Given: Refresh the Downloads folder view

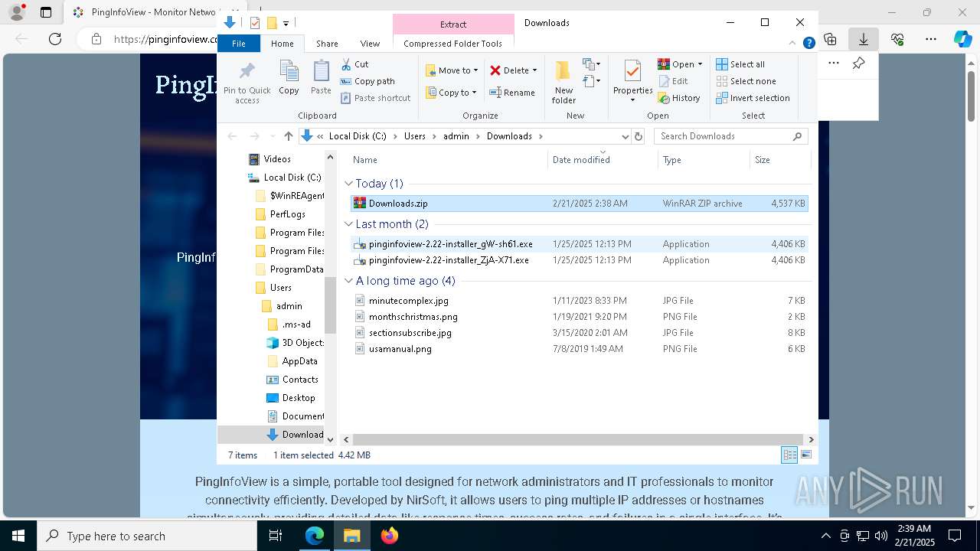Looking at the screenshot, I should tap(639, 136).
